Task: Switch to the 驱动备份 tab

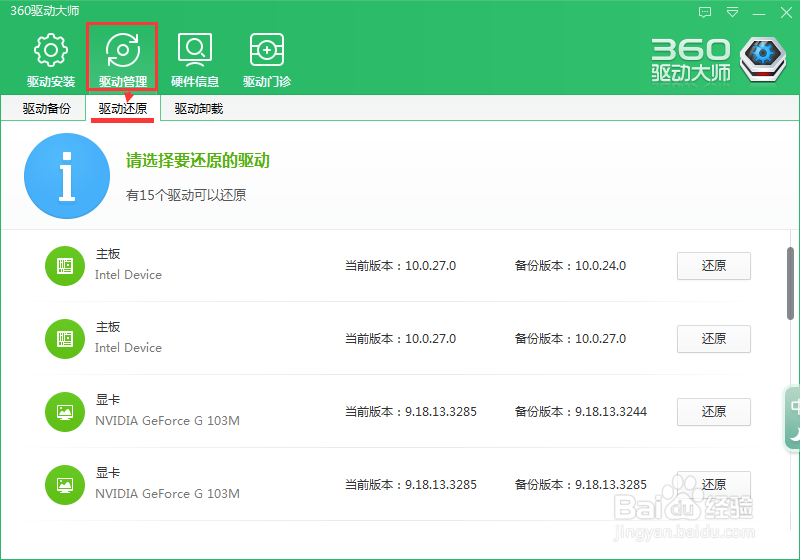Action: click(x=46, y=109)
